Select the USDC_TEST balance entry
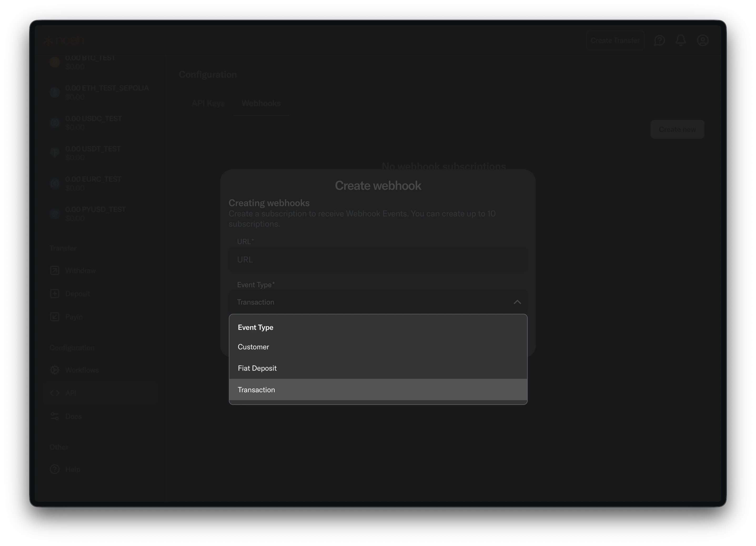 93,122
